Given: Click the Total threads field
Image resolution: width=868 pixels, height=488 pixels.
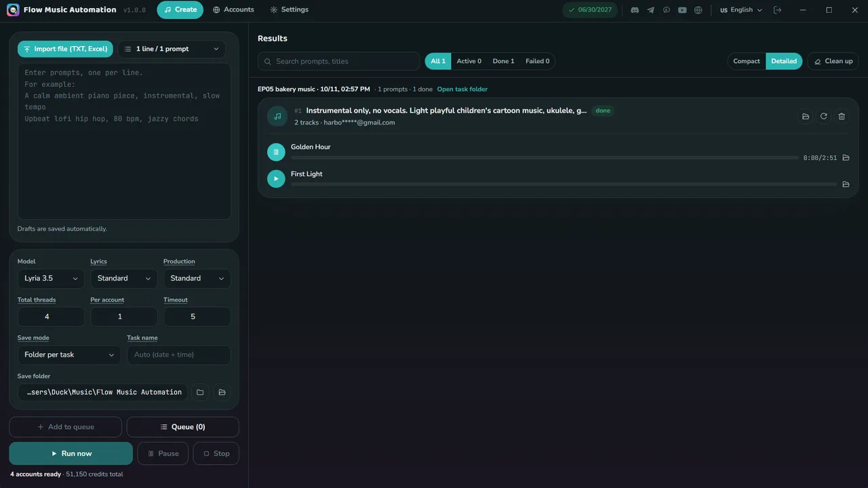Looking at the screenshot, I should (51, 317).
